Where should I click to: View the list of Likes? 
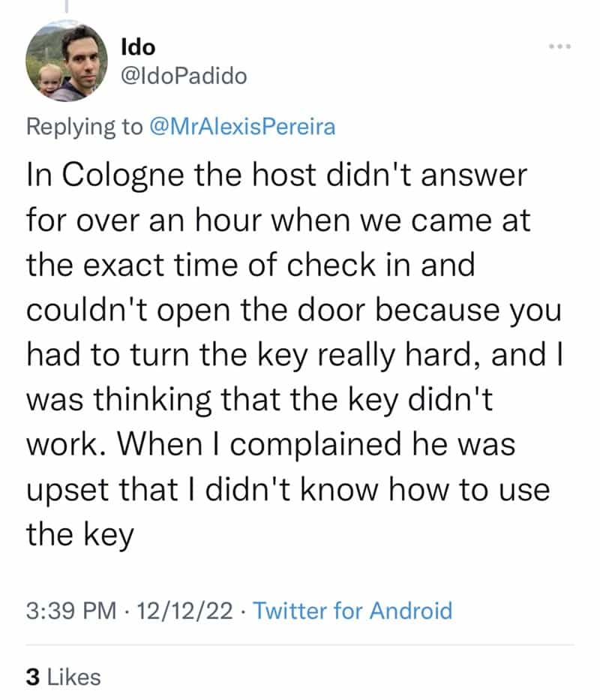tap(73, 677)
